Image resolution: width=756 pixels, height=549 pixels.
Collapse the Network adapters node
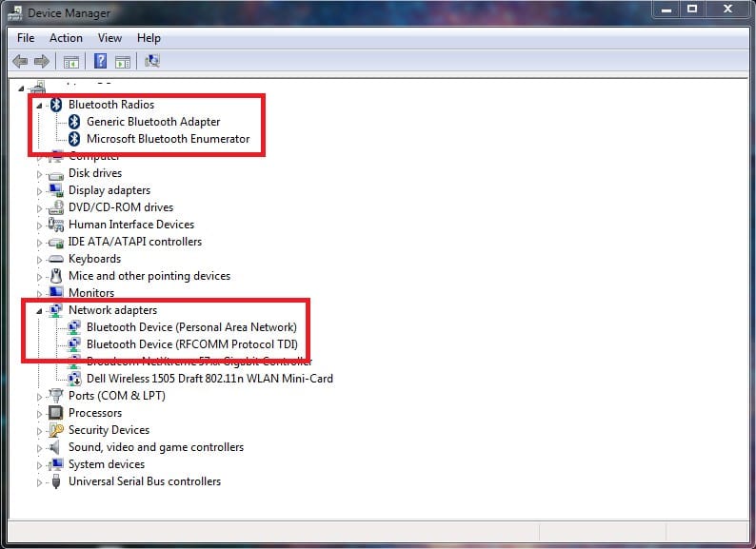tap(39, 311)
